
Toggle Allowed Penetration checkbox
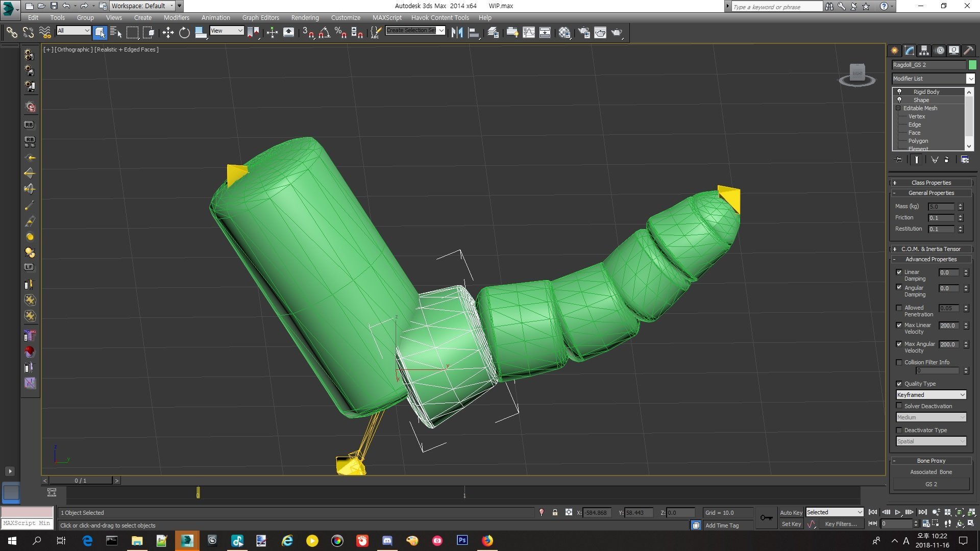point(898,307)
